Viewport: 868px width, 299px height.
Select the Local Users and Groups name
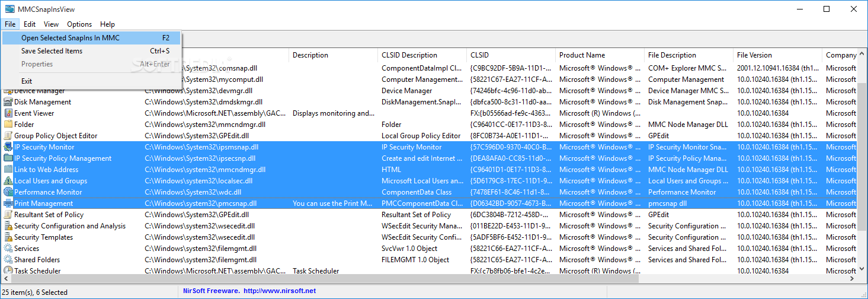click(x=50, y=181)
